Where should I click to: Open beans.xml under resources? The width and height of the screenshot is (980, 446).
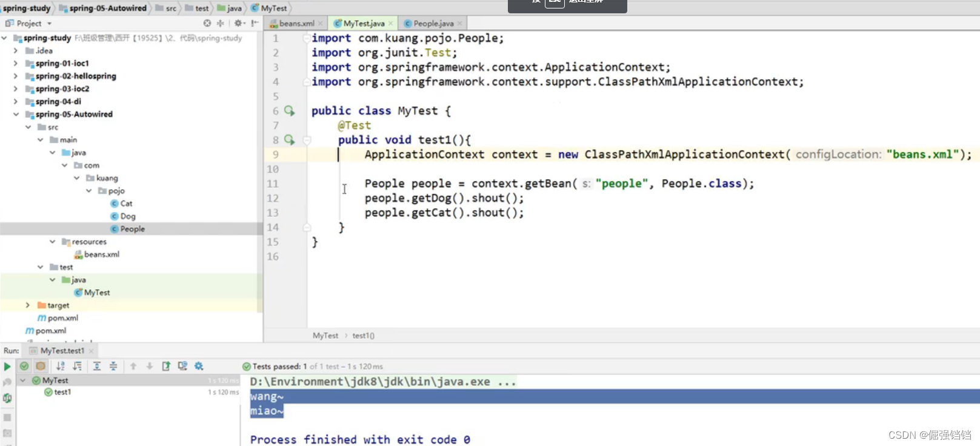(x=96, y=255)
